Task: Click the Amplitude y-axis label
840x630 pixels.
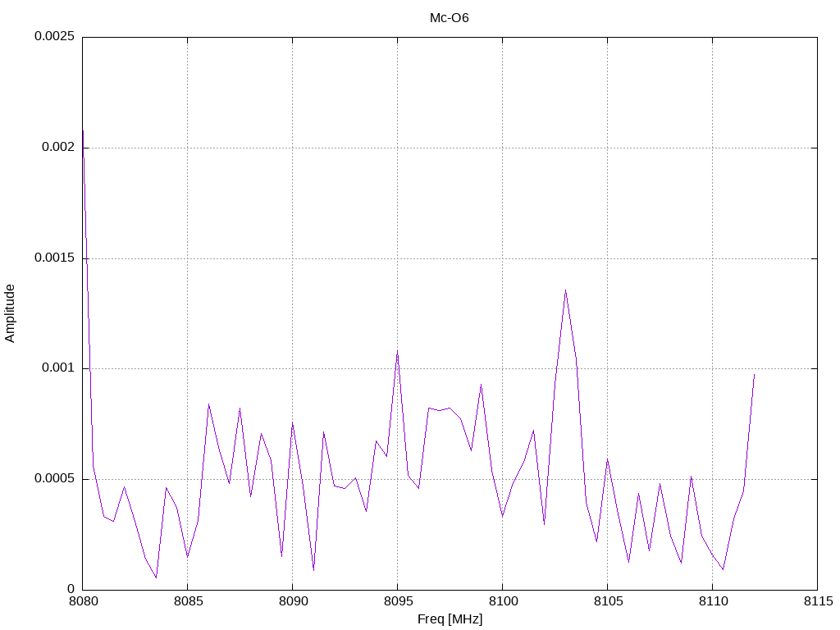Action: [x=10, y=313]
